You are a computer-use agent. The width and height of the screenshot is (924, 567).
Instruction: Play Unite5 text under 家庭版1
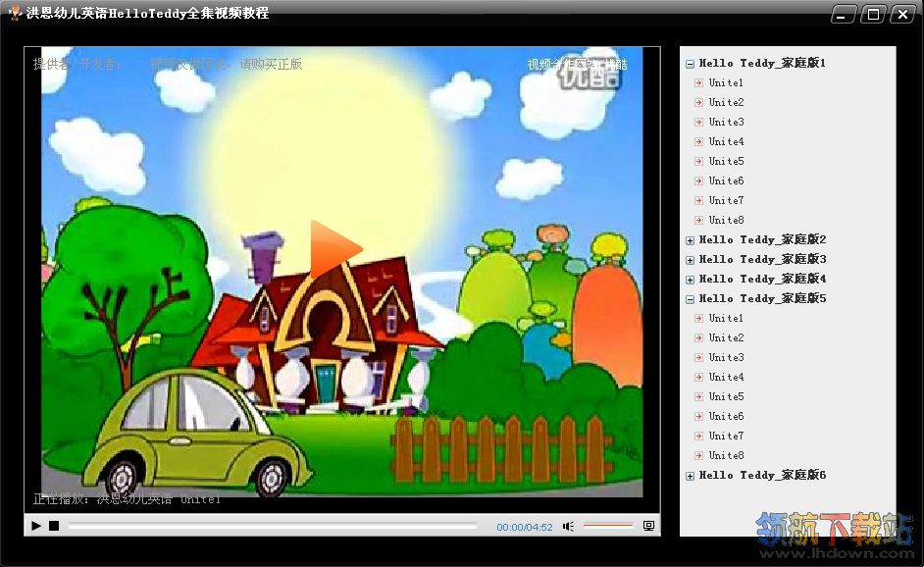pos(726,161)
